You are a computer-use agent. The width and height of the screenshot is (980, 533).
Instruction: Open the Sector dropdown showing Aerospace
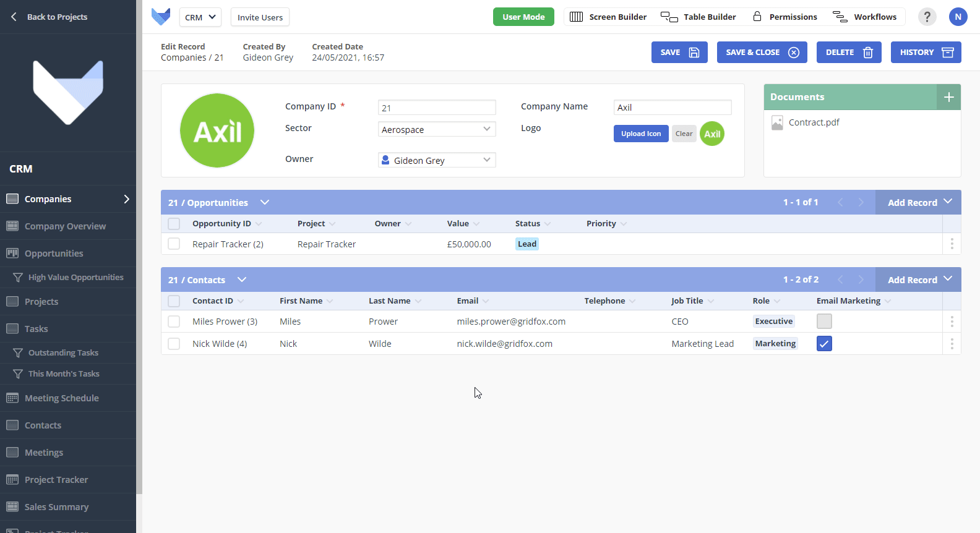[x=437, y=129]
